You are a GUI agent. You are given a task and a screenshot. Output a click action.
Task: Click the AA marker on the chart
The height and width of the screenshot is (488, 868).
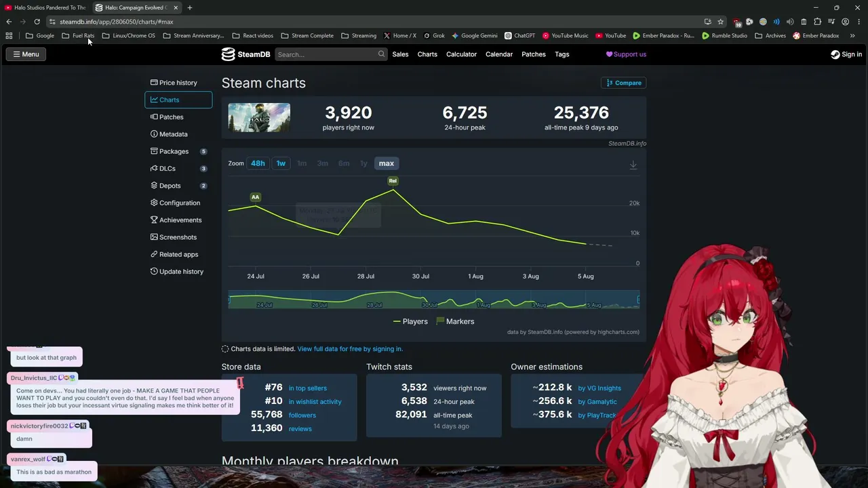coord(255,197)
